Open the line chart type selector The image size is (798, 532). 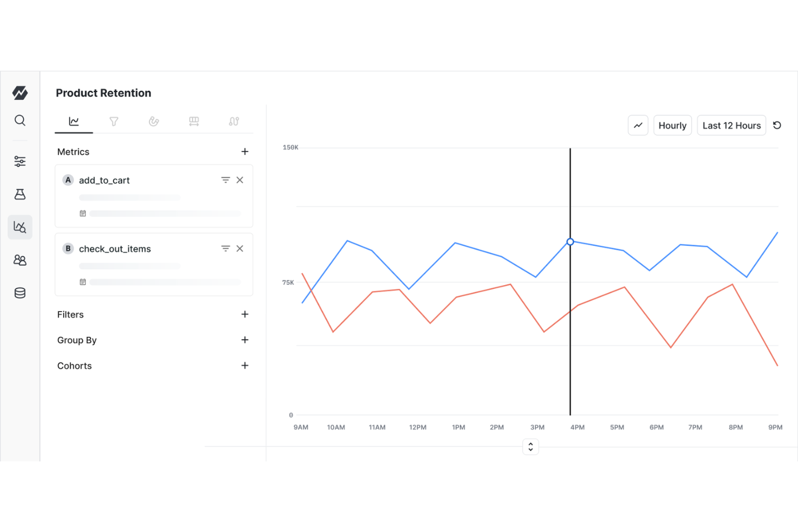pyautogui.click(x=638, y=125)
